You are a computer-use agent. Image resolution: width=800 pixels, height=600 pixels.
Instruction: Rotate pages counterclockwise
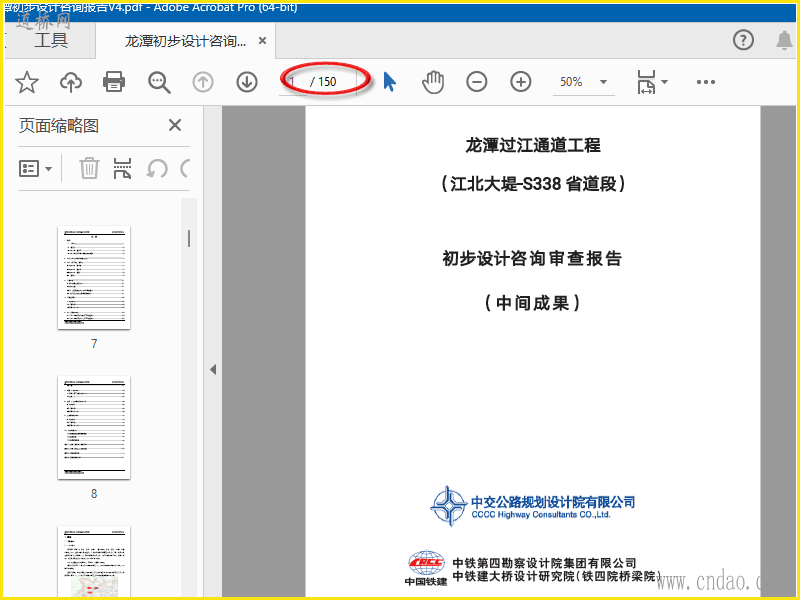[x=157, y=168]
